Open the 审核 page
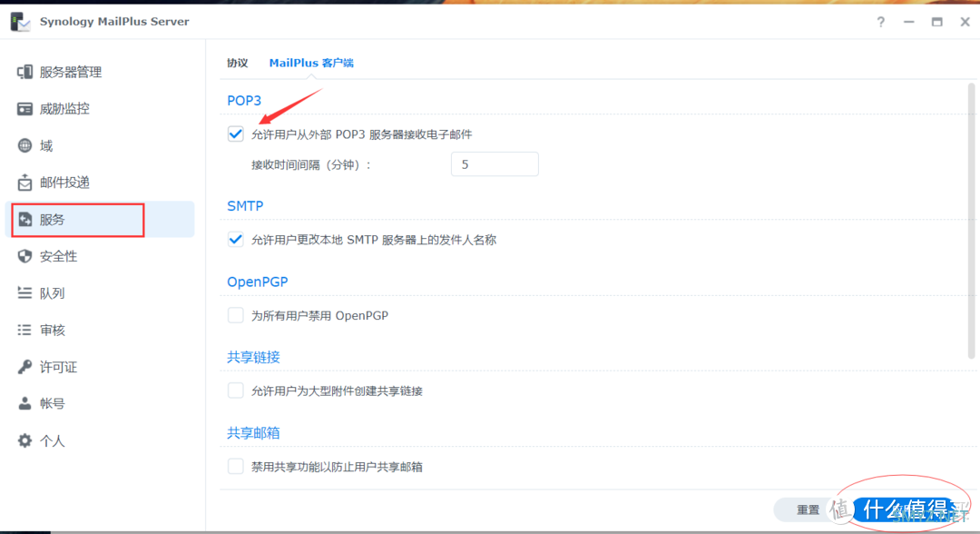Image resolution: width=980 pixels, height=534 pixels. pos(100,330)
